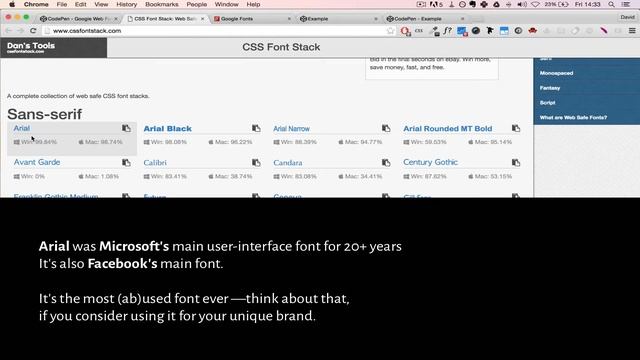Copy the Calibri font stack icon
Screen dimensions: 640x360
click(x=256, y=162)
